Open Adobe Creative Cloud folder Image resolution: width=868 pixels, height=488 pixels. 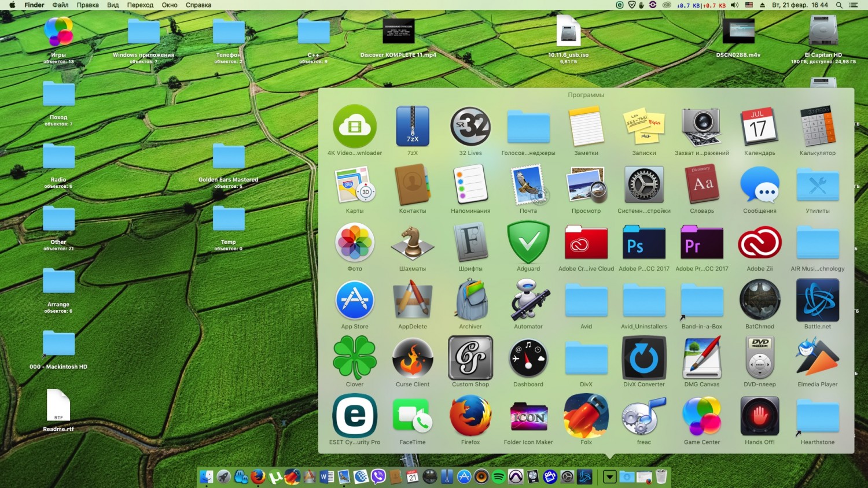[x=586, y=242]
